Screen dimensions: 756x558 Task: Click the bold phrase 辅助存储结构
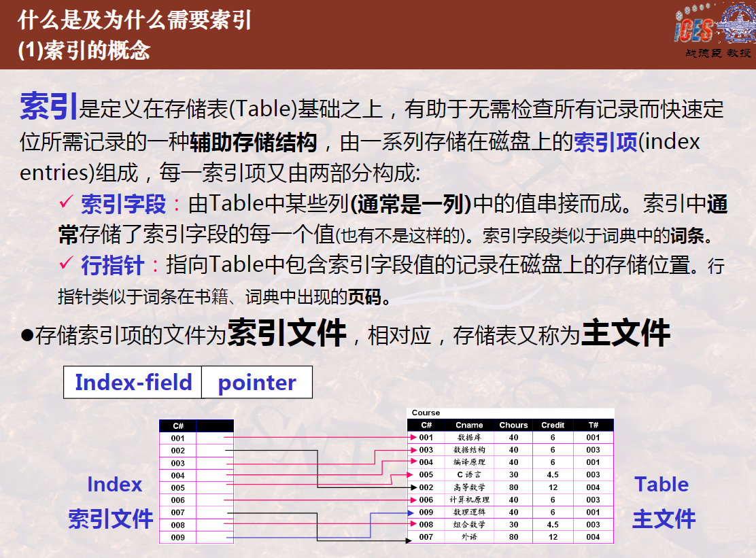[253, 142]
